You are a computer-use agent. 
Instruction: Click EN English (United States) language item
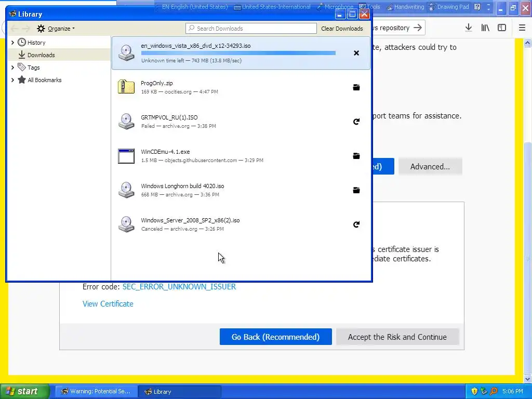pos(195,7)
